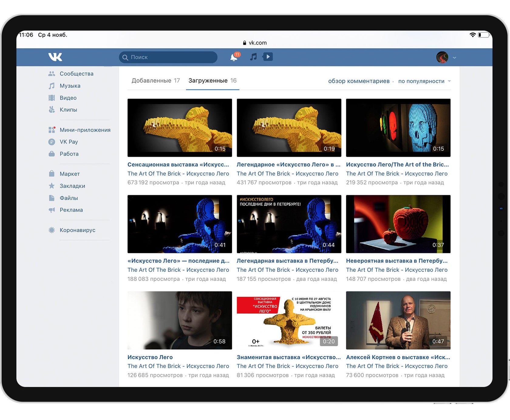Click the Закладки star icon
The width and height of the screenshot is (510, 420).
[52, 186]
